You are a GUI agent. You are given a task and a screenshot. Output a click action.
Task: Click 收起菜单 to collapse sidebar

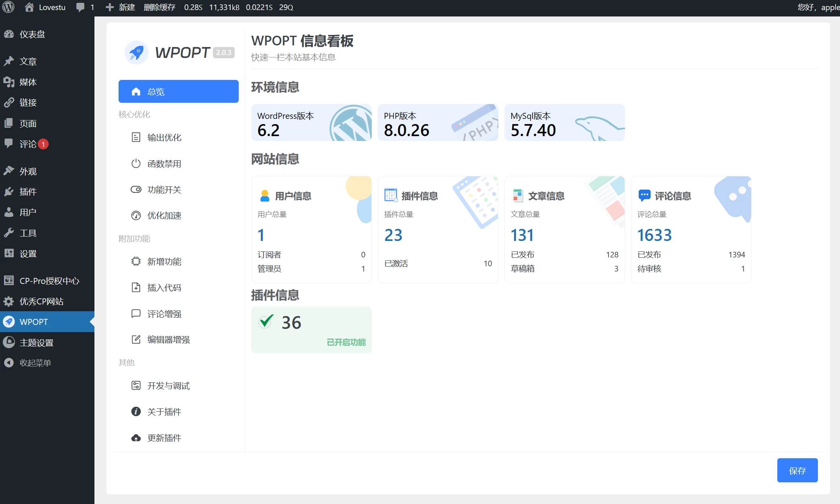[47, 363]
